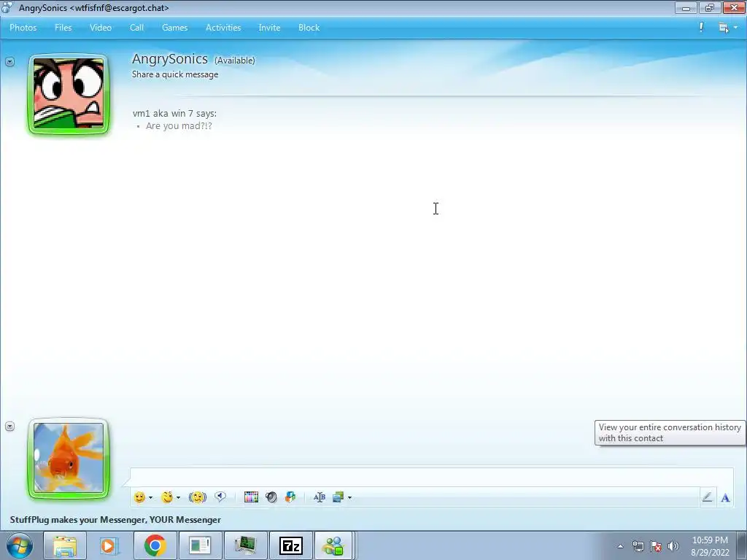Viewport: 747px width, 560px height.
Task: Click 'vm1 aka win 7 says:' line
Action: tap(174, 113)
